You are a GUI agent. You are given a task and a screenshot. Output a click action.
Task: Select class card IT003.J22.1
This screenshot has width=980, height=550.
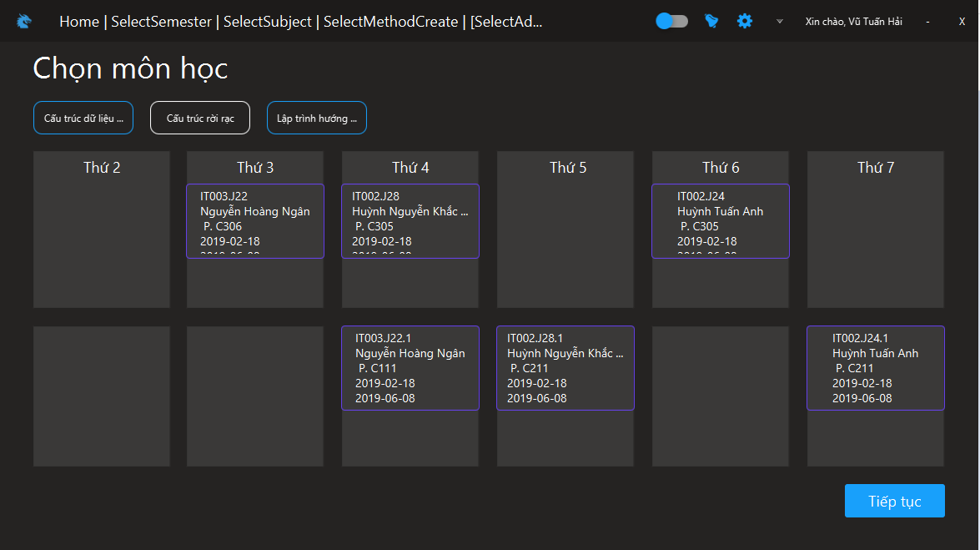(410, 368)
